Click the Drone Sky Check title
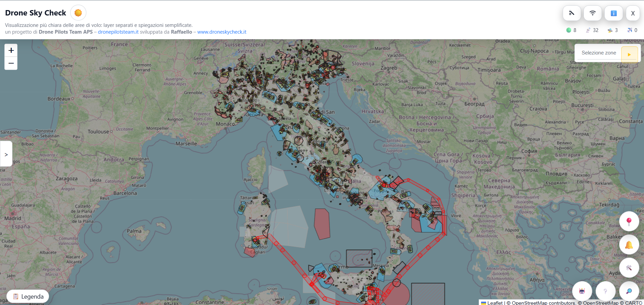 (36, 13)
